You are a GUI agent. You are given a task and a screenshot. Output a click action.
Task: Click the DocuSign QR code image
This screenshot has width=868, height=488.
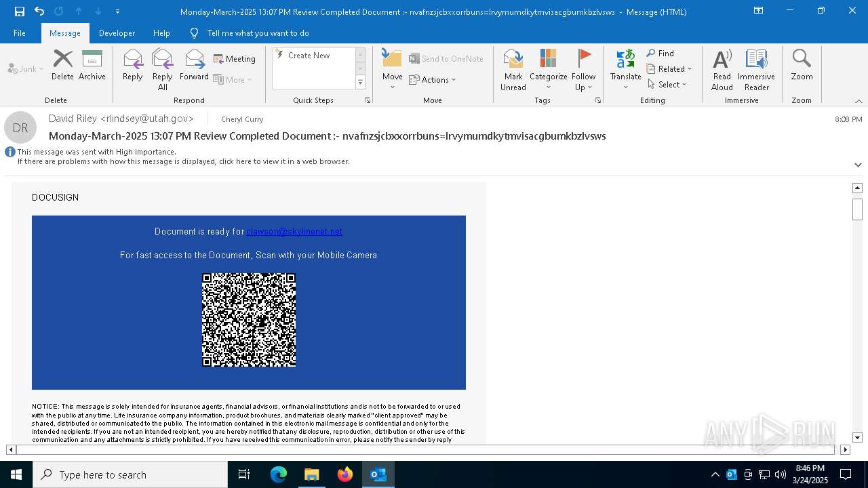249,320
